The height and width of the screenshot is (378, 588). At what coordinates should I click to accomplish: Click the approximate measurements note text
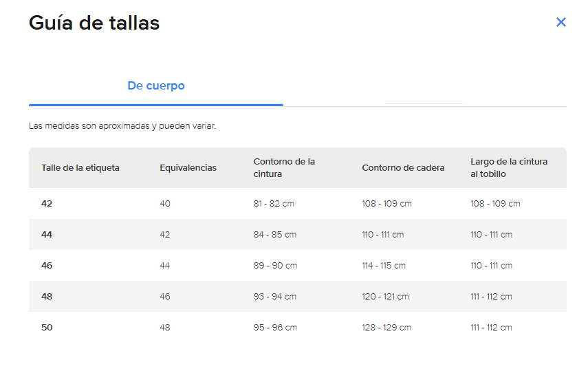(122, 127)
